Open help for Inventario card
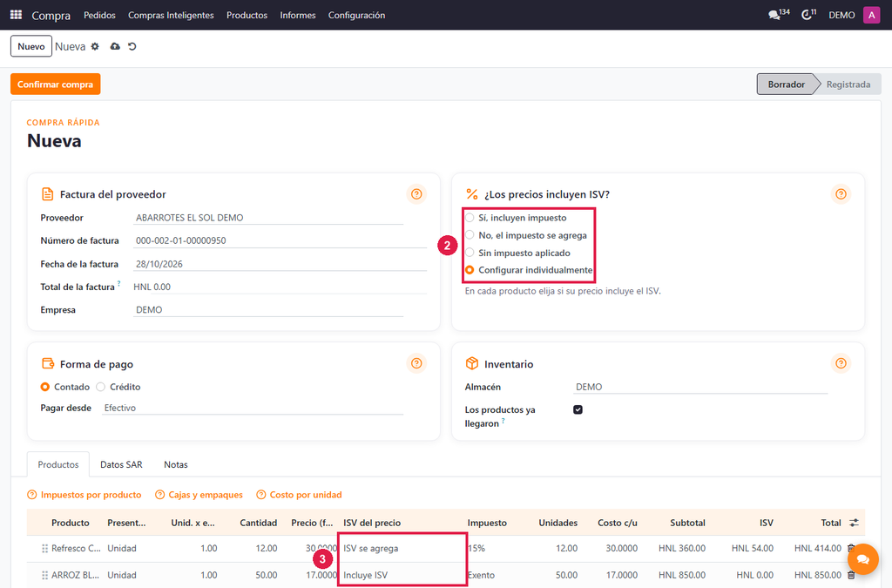 pyautogui.click(x=841, y=363)
